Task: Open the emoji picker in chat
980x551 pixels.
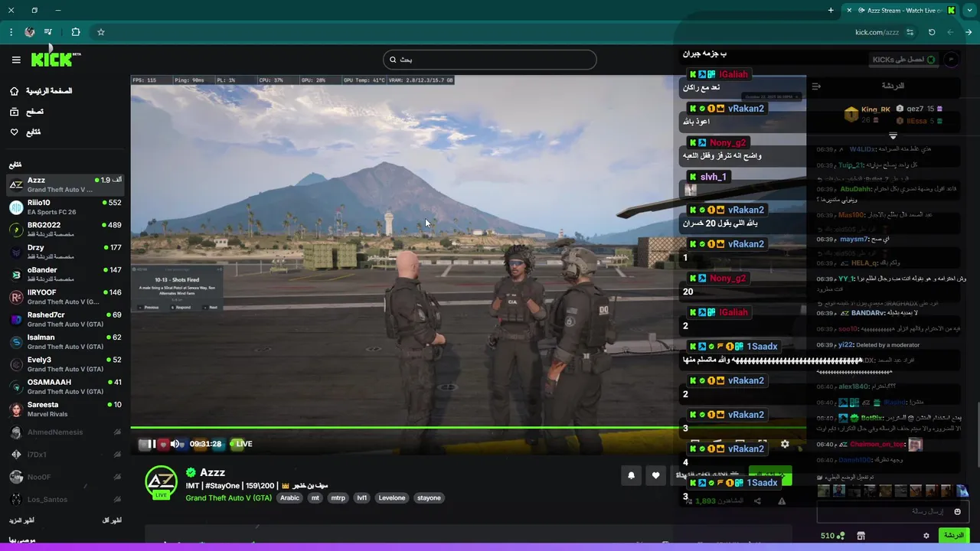Action: [957, 511]
